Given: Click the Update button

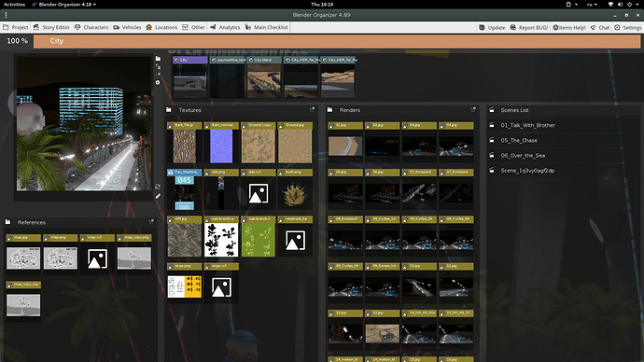Looking at the screenshot, I should tap(492, 27).
